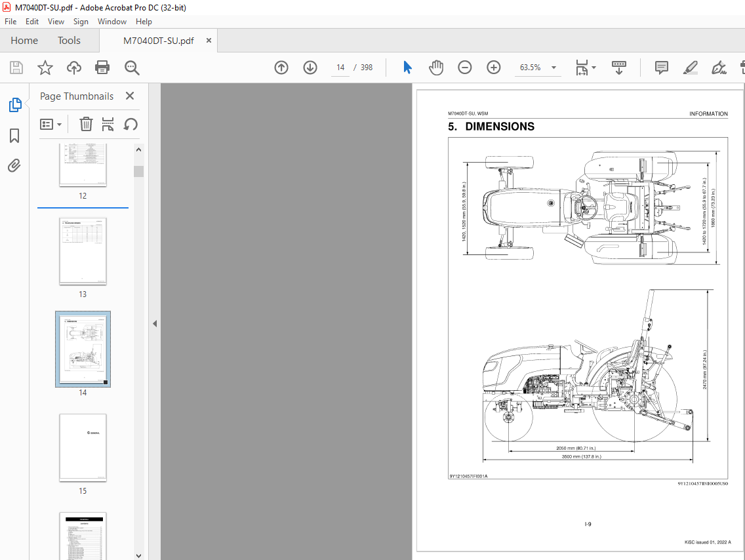Open the Sign menu
The width and height of the screenshot is (745, 560).
[81, 22]
